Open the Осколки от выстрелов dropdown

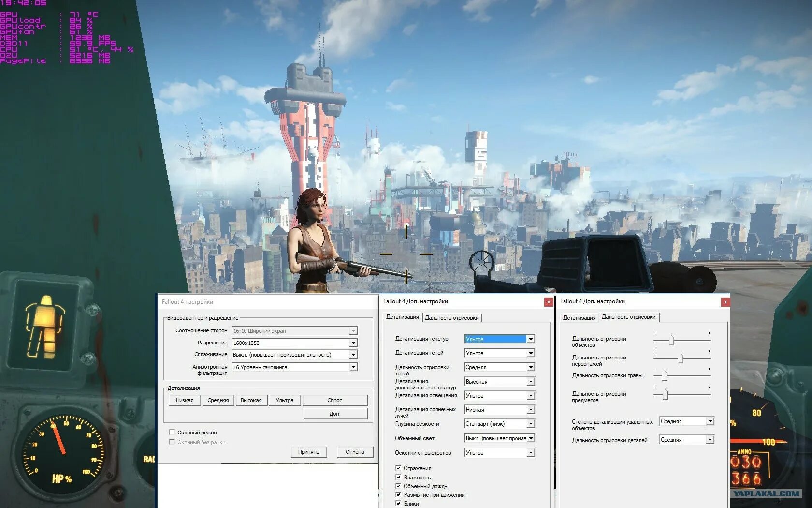[499, 453]
